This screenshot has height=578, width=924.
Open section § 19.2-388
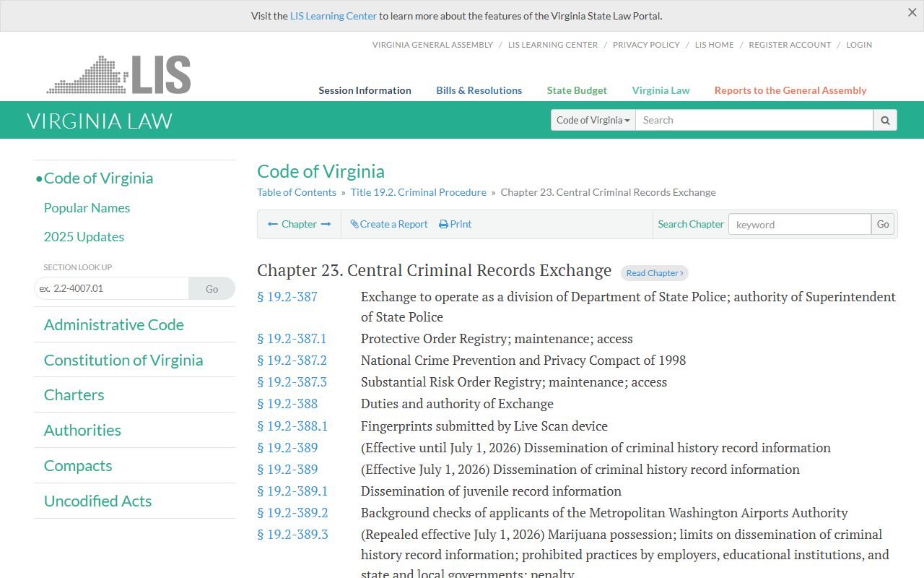(287, 403)
